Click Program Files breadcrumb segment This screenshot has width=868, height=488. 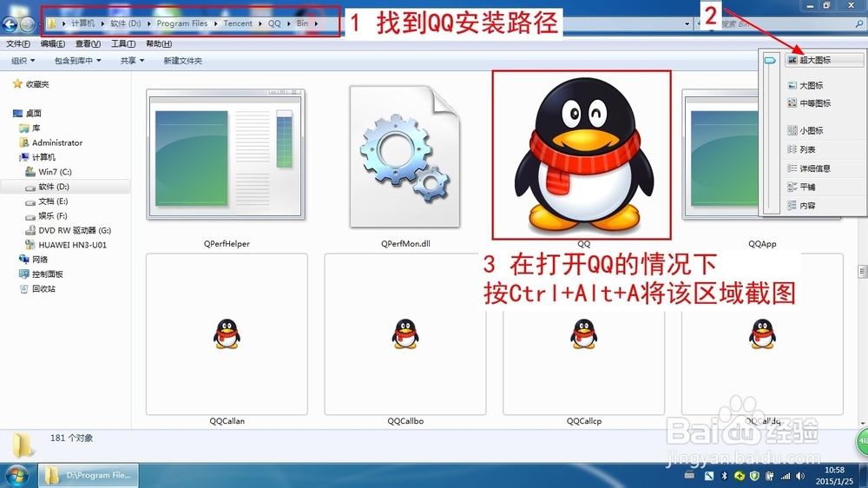coord(182,23)
